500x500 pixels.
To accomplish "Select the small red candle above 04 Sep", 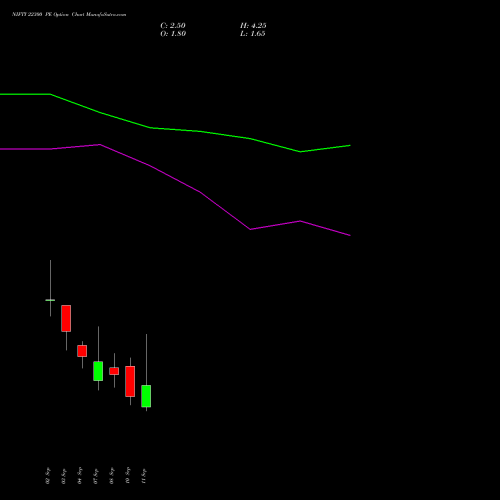I will click(82, 351).
